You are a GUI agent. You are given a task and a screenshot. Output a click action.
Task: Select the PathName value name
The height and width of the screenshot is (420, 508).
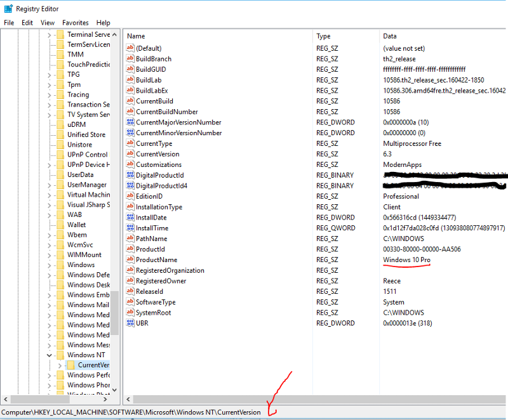click(x=152, y=239)
